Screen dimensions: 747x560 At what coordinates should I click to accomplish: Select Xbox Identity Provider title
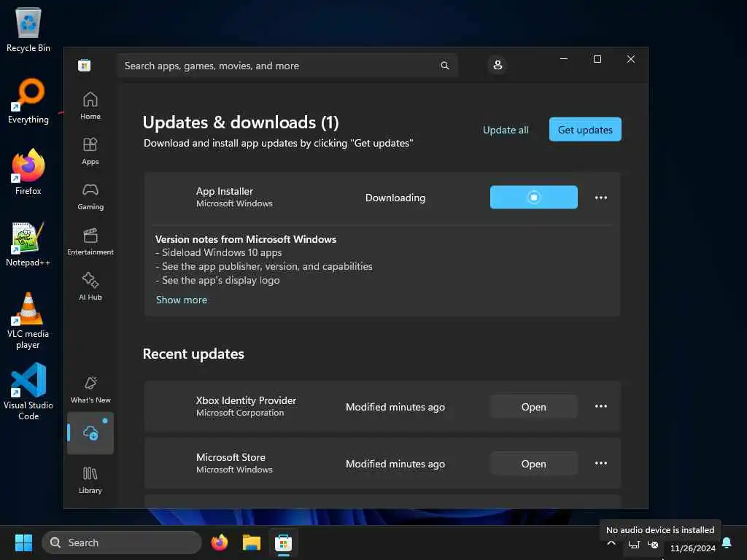[x=246, y=400]
